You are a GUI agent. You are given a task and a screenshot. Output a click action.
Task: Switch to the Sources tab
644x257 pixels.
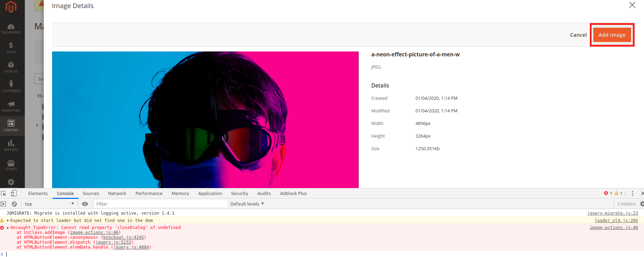coord(91,193)
